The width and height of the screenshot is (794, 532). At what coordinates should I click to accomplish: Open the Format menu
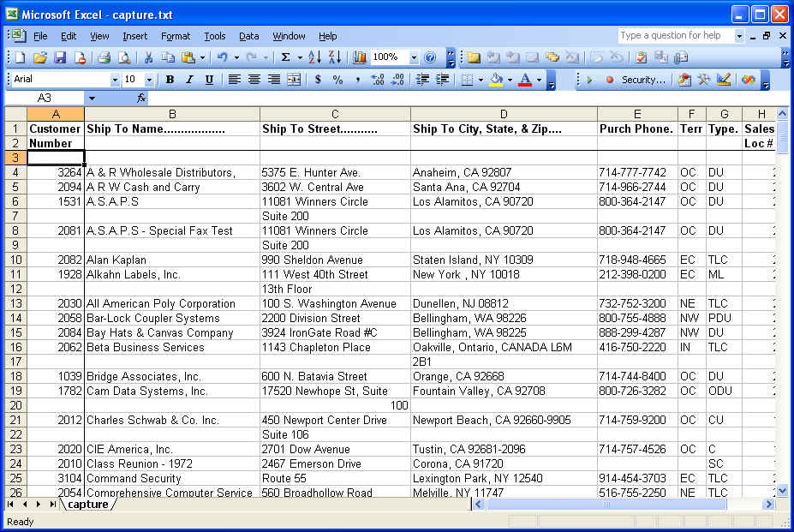(x=176, y=36)
